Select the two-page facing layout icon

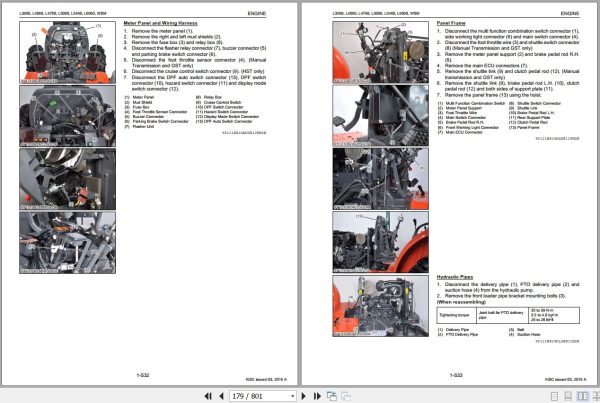coord(582,396)
